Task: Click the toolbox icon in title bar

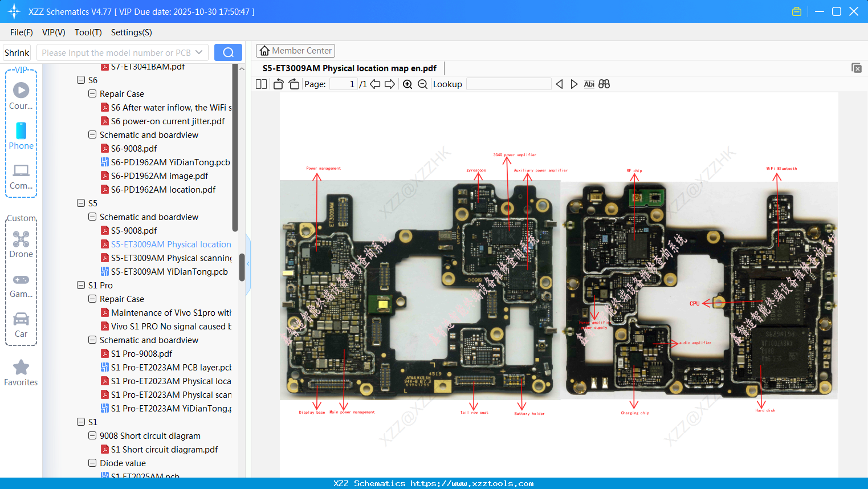Action: tap(797, 11)
